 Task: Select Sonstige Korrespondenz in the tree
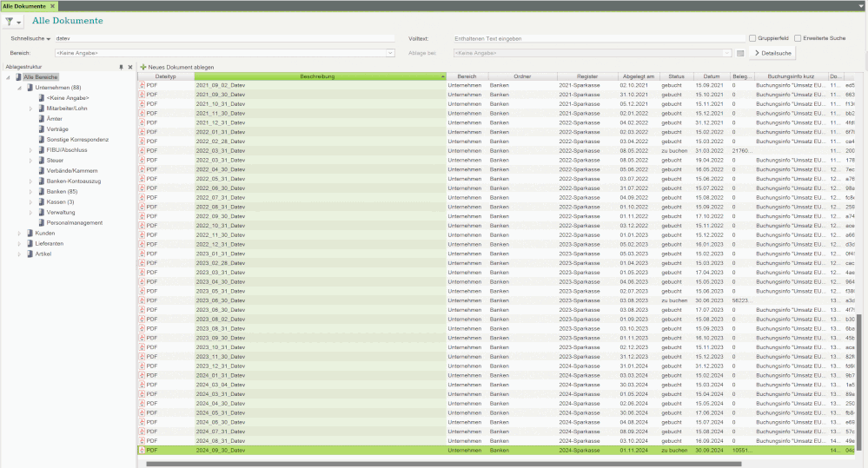point(77,140)
